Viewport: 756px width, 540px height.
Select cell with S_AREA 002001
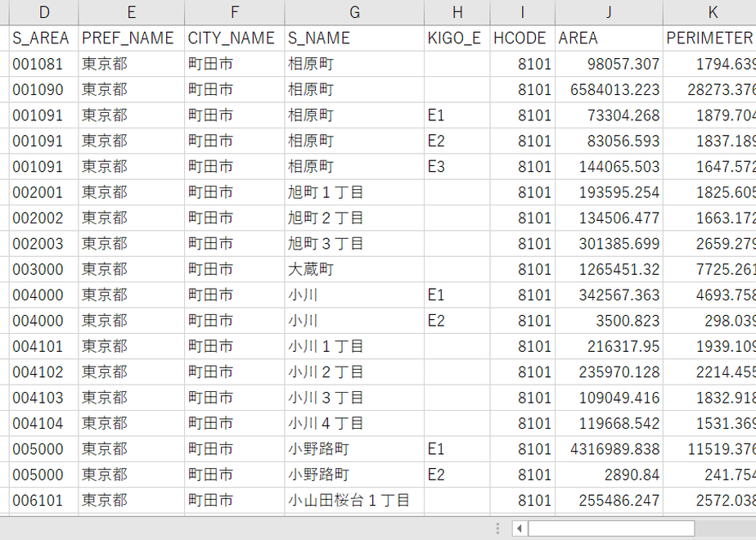pyautogui.click(x=44, y=192)
